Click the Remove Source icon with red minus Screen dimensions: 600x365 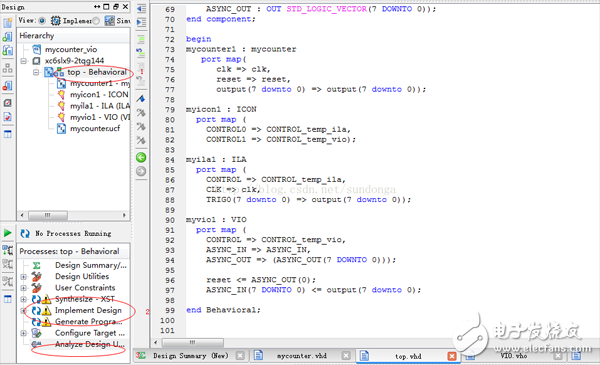tap(8, 86)
